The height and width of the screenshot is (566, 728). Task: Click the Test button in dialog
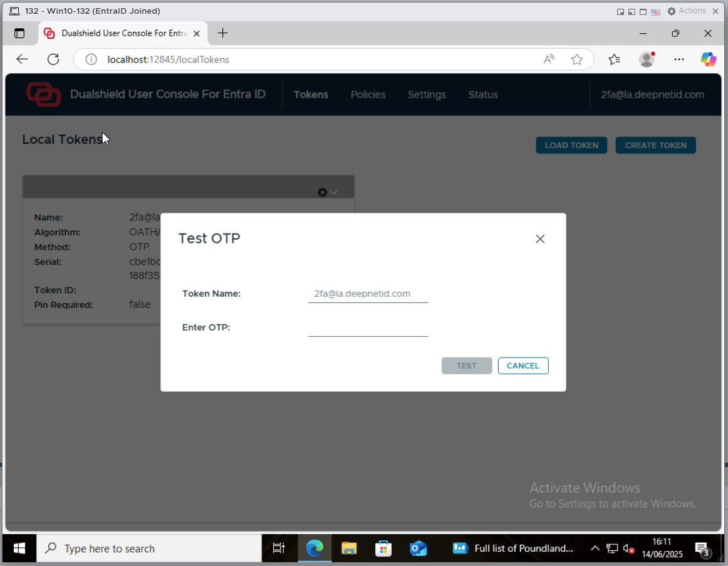coord(466,366)
